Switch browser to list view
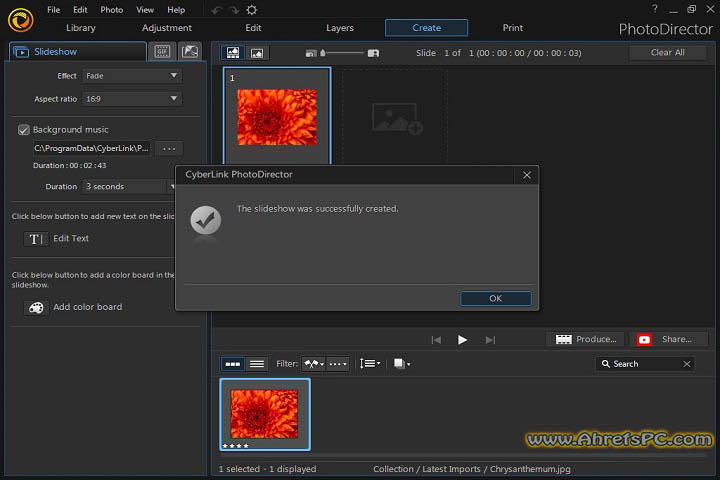The width and height of the screenshot is (720, 480). point(257,364)
